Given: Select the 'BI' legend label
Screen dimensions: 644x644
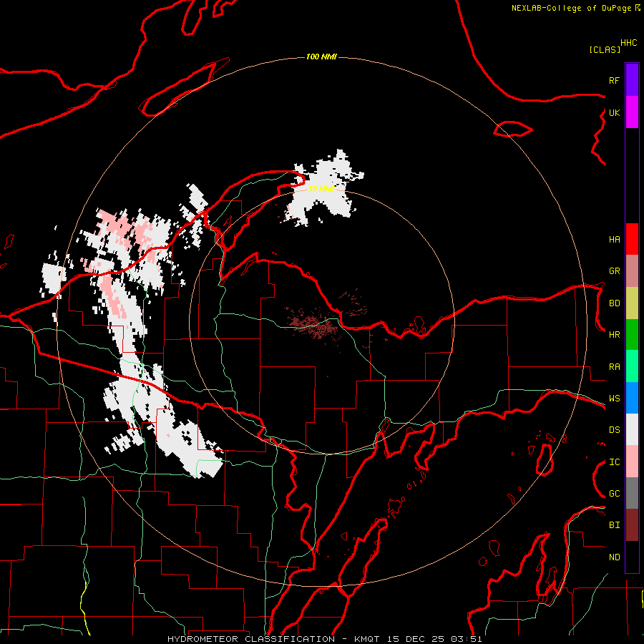Looking at the screenshot, I should pos(614,525).
